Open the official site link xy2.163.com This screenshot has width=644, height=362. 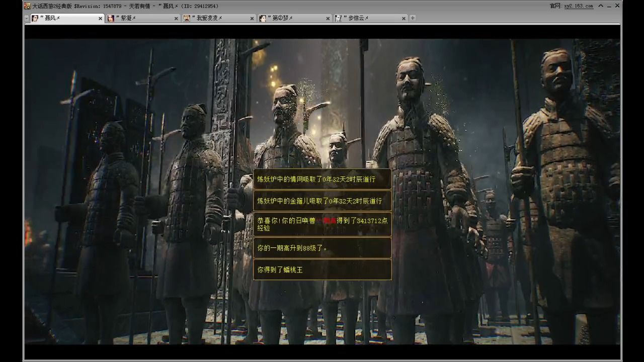point(579,6)
